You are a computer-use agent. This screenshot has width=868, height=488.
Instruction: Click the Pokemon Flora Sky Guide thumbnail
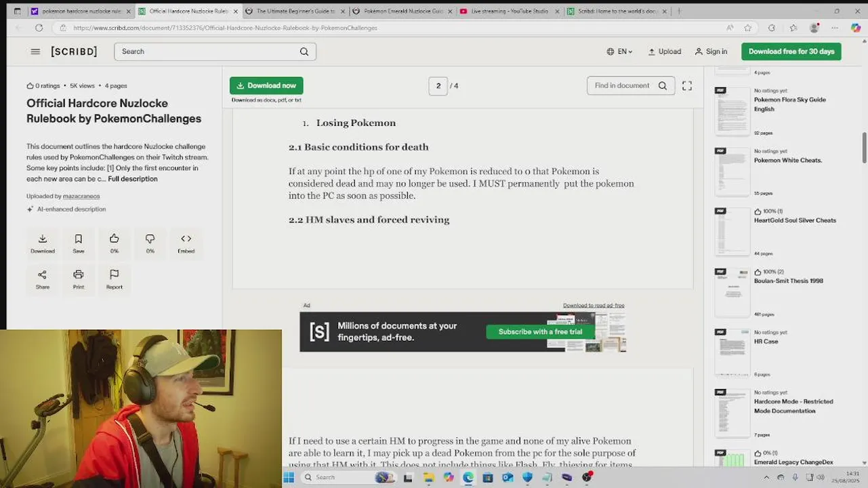[732, 111]
